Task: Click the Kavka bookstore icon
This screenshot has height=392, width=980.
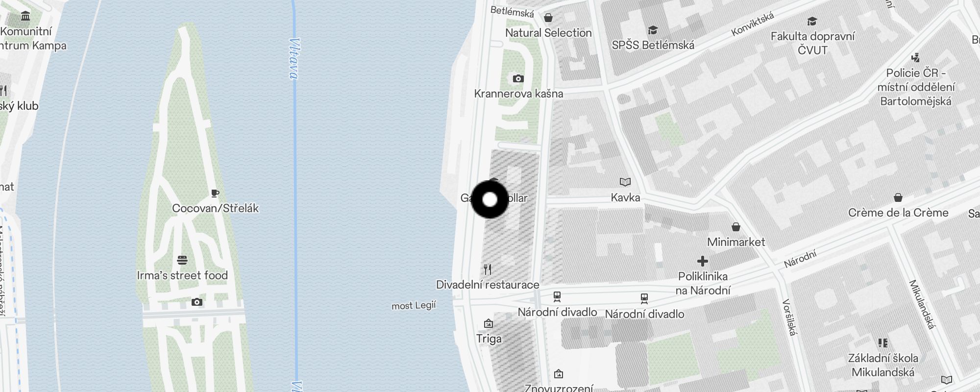Action: (625, 182)
